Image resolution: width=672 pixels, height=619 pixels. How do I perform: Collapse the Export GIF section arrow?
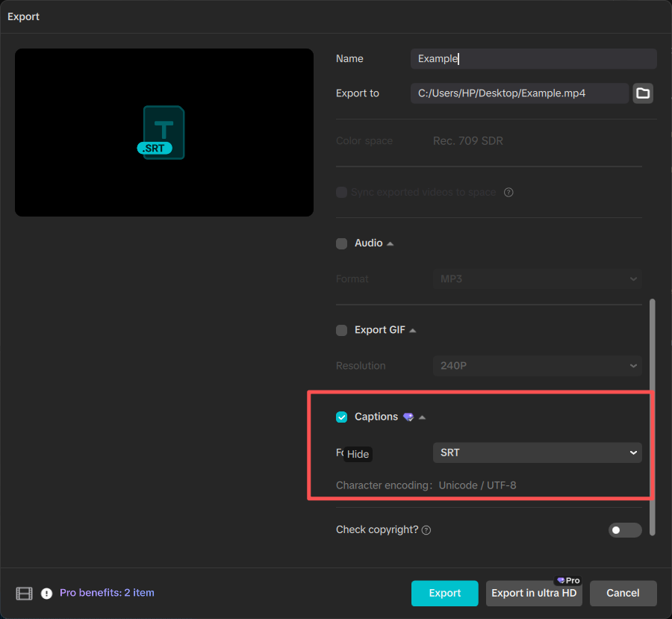click(x=412, y=331)
